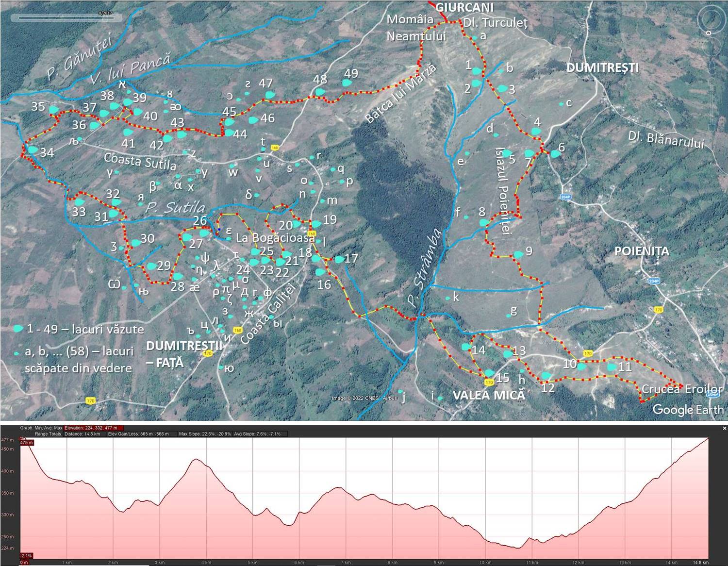Click the Avg Slope stat box

tap(257, 434)
